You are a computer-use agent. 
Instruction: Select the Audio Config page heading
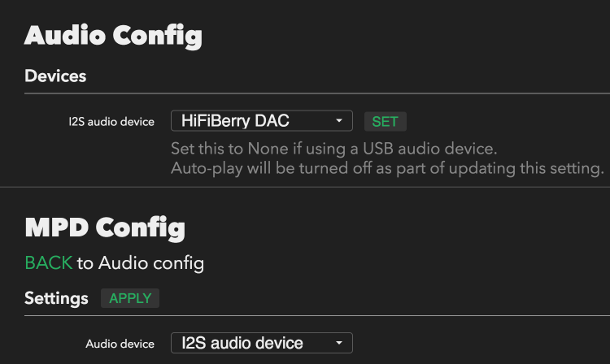tap(113, 36)
